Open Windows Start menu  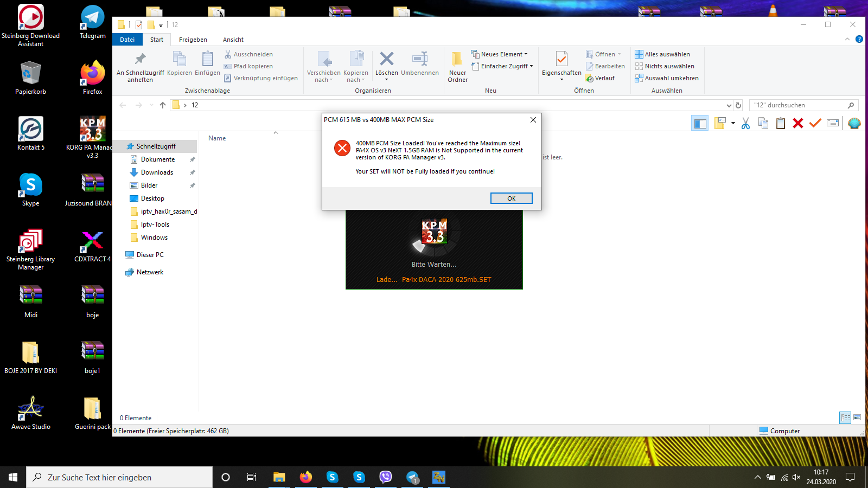13,477
